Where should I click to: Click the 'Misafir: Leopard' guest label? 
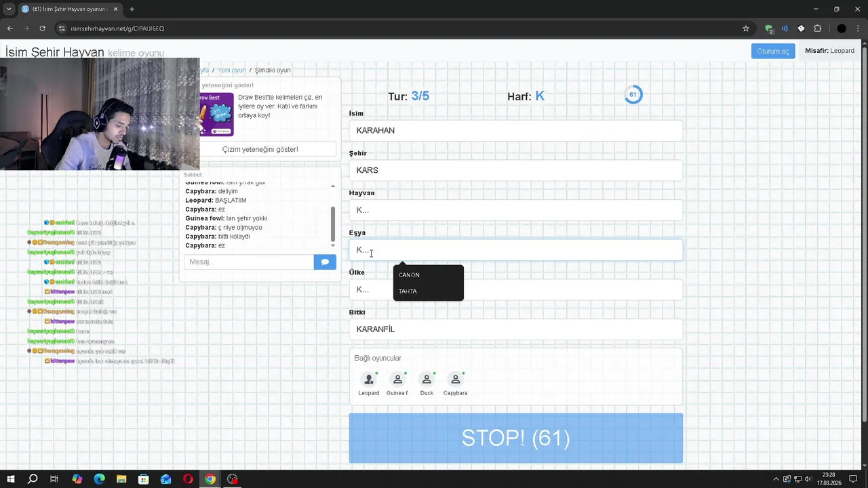coord(829,51)
